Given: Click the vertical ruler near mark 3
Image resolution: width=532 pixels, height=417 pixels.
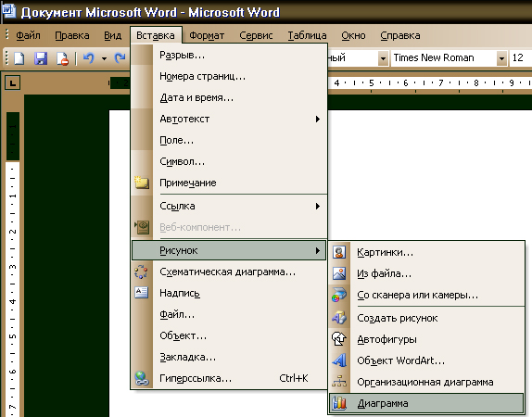Looking at the screenshot, I should [13, 267].
